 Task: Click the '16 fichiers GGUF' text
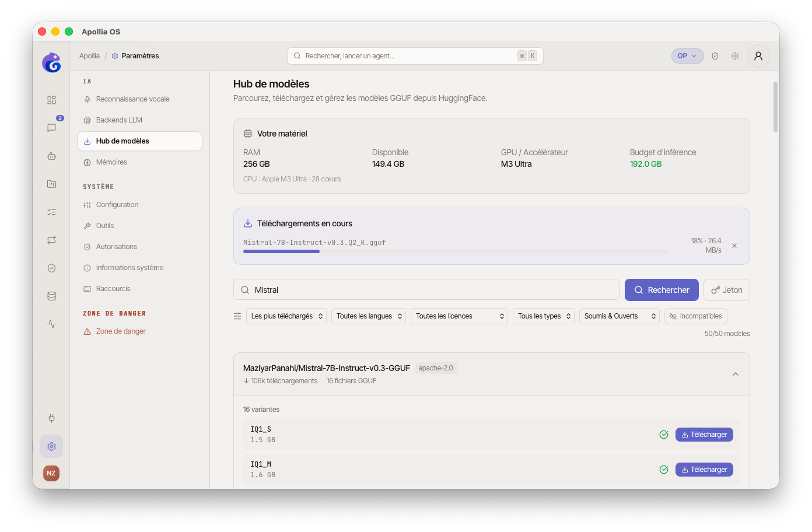tap(351, 381)
